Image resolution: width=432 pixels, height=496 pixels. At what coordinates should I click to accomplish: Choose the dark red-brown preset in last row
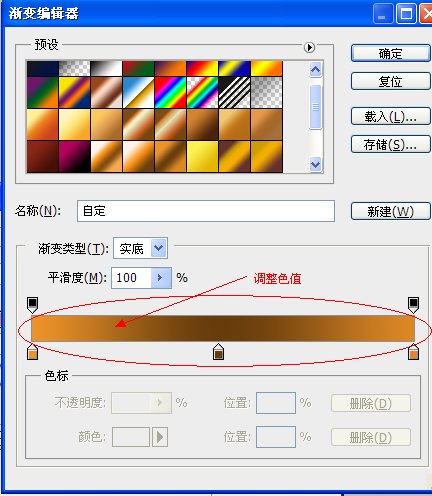(43, 156)
